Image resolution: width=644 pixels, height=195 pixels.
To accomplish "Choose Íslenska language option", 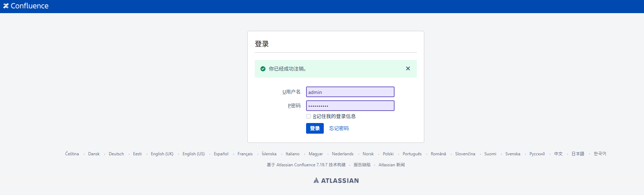I will click(x=269, y=154).
